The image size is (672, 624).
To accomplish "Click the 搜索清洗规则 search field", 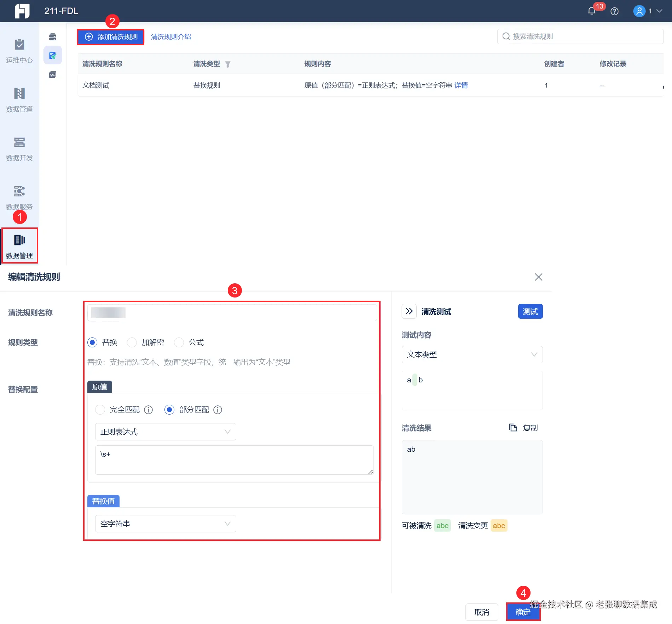I will [580, 36].
